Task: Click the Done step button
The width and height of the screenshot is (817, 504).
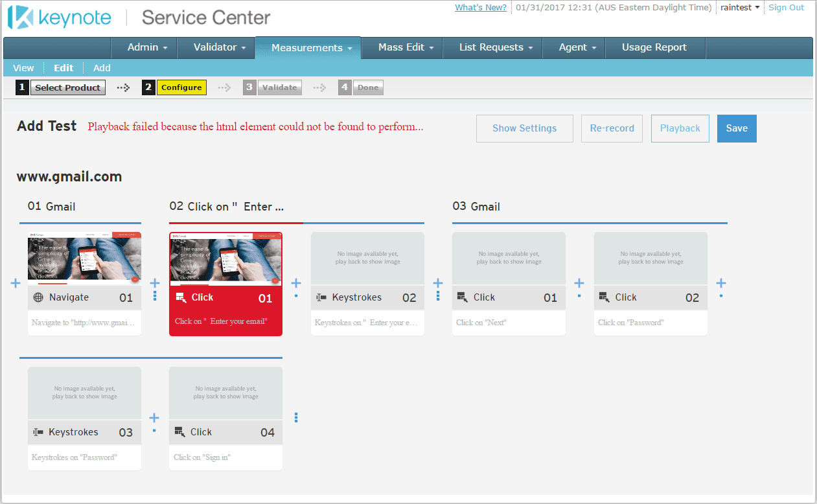Action: 368,87
